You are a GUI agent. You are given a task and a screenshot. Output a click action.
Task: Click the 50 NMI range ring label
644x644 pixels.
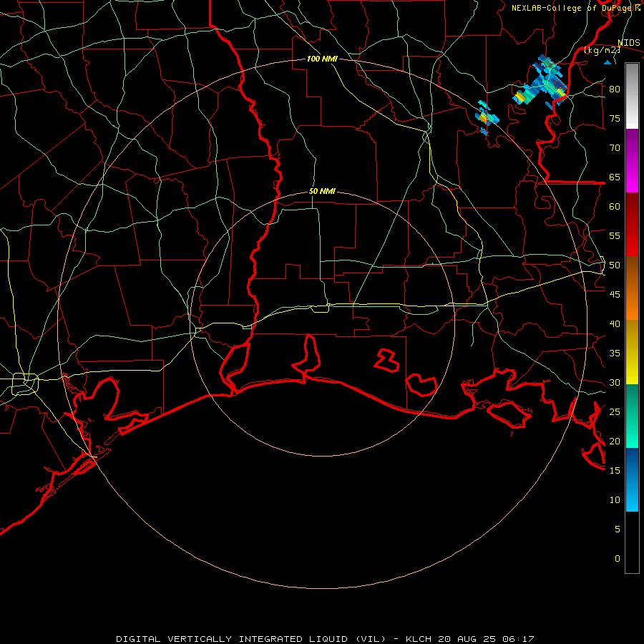[x=322, y=191]
